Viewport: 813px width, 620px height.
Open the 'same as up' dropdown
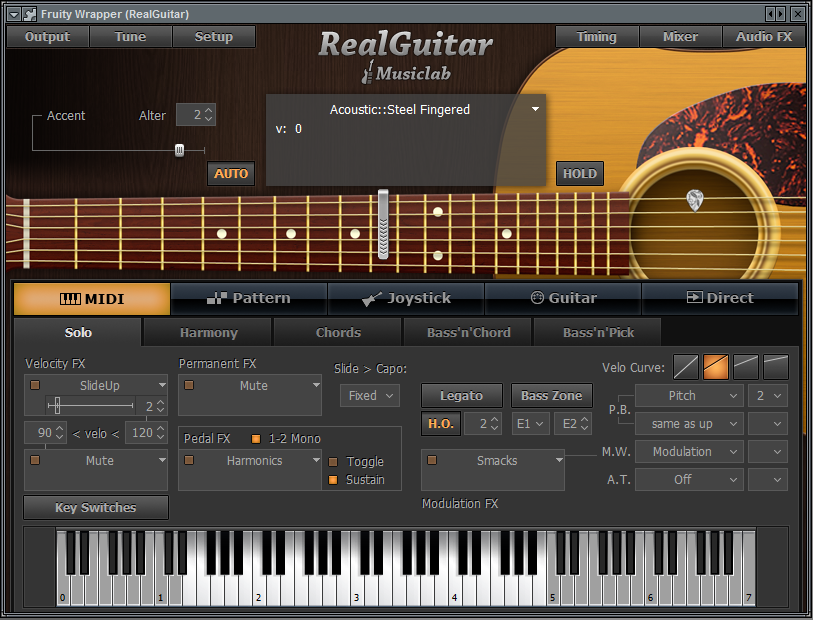tap(689, 424)
